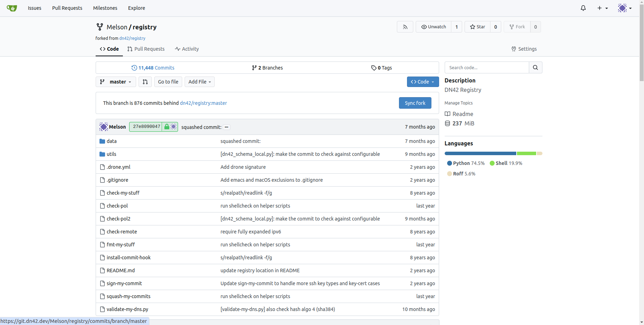Click Melson's avatar in the commit row
The image size is (644, 325).
click(x=103, y=127)
